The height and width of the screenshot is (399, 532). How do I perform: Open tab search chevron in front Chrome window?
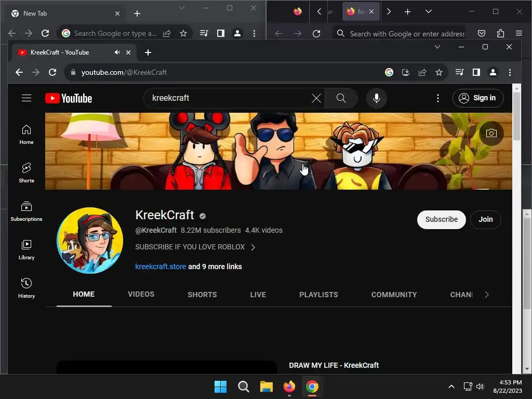437,47
